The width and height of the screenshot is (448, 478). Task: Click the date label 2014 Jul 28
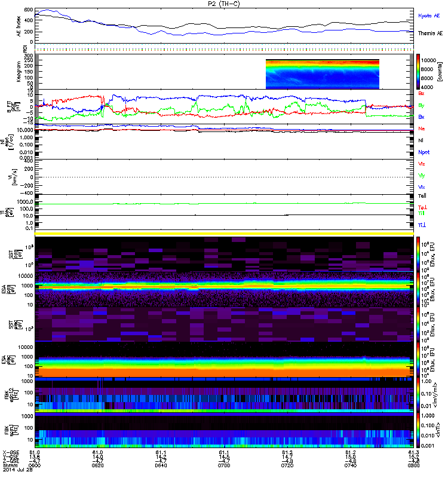click(x=18, y=470)
